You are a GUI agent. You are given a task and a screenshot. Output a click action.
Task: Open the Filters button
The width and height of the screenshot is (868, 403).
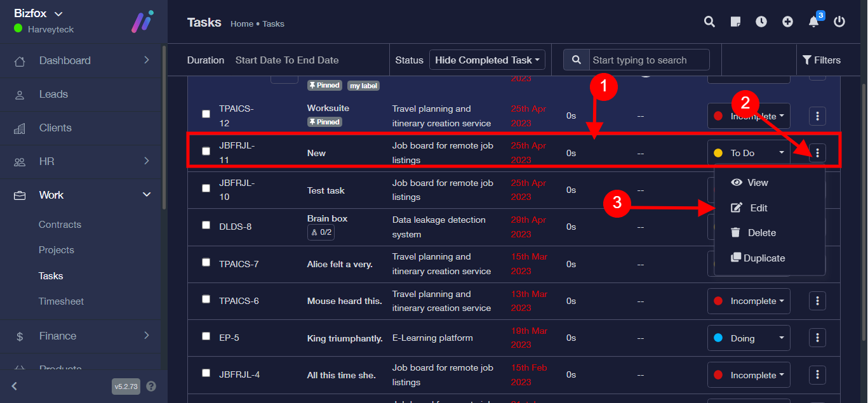point(822,60)
